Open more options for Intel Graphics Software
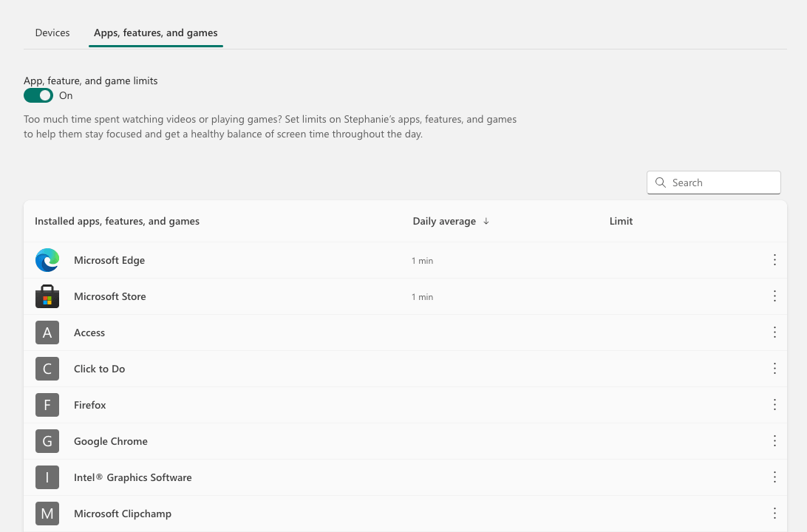 pyautogui.click(x=774, y=477)
